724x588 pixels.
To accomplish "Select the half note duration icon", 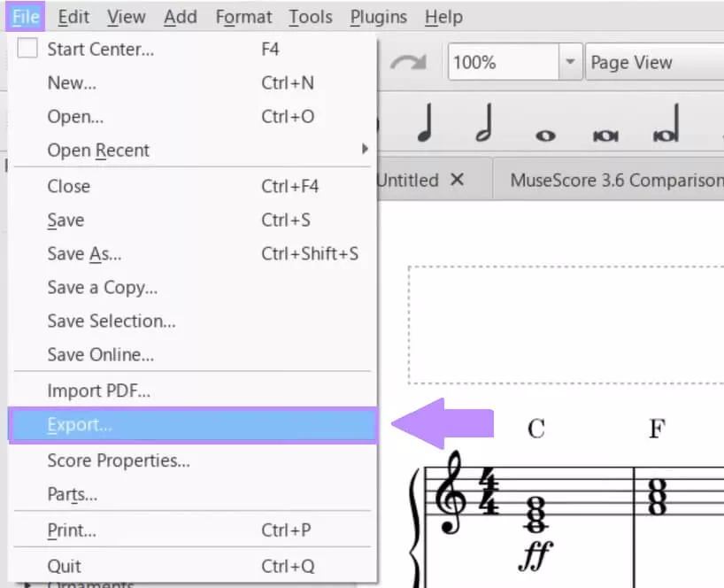I will pyautogui.click(x=483, y=120).
